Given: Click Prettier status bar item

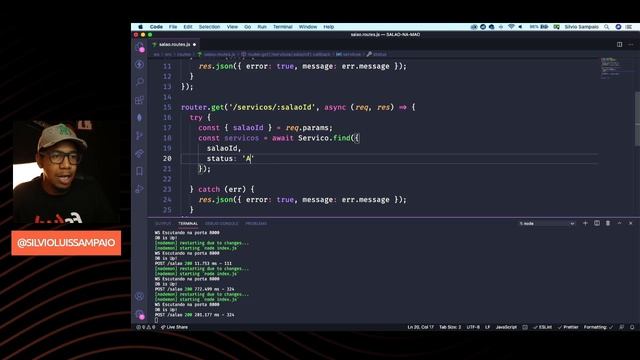Looking at the screenshot, I should click(x=568, y=327).
